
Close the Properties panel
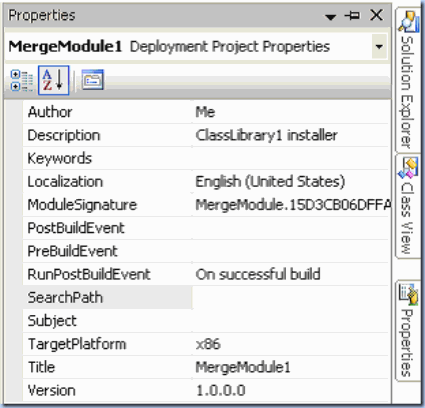click(377, 15)
